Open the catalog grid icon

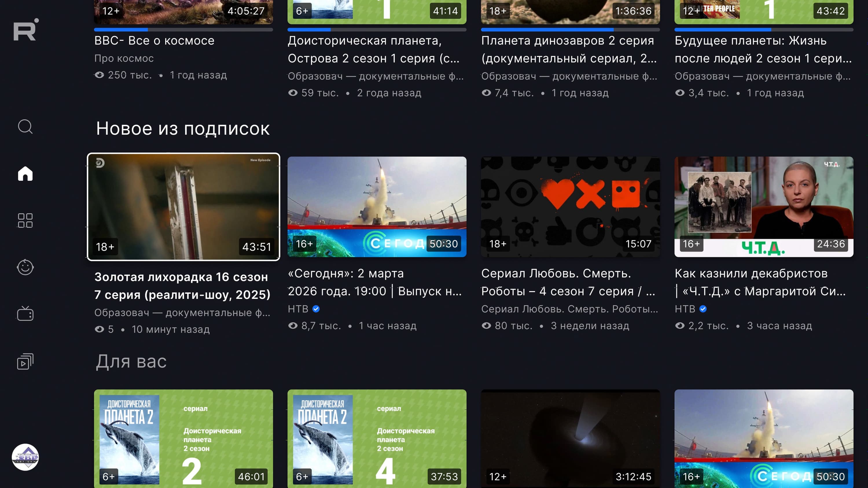pyautogui.click(x=25, y=221)
